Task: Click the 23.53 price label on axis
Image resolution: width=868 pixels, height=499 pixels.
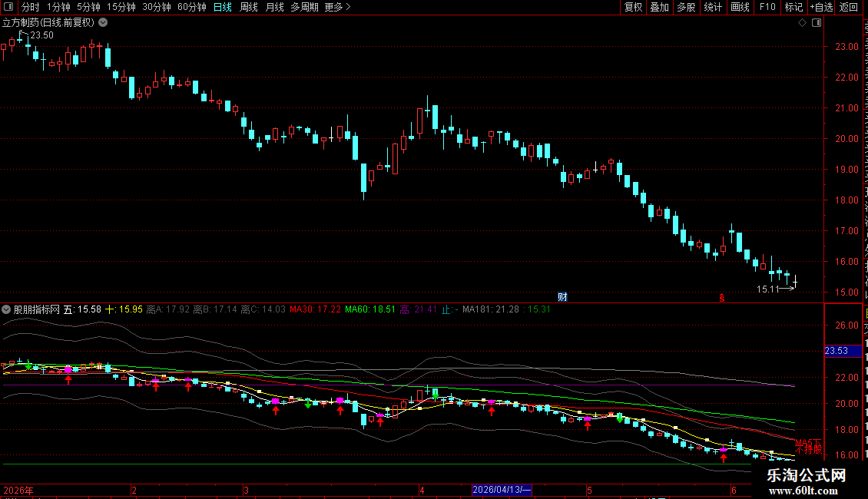Action: 843,351
